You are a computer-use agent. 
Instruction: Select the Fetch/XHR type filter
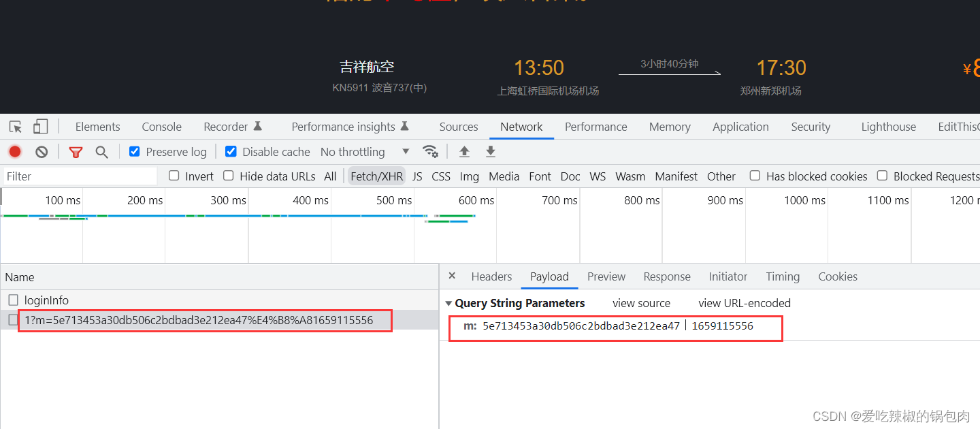377,176
